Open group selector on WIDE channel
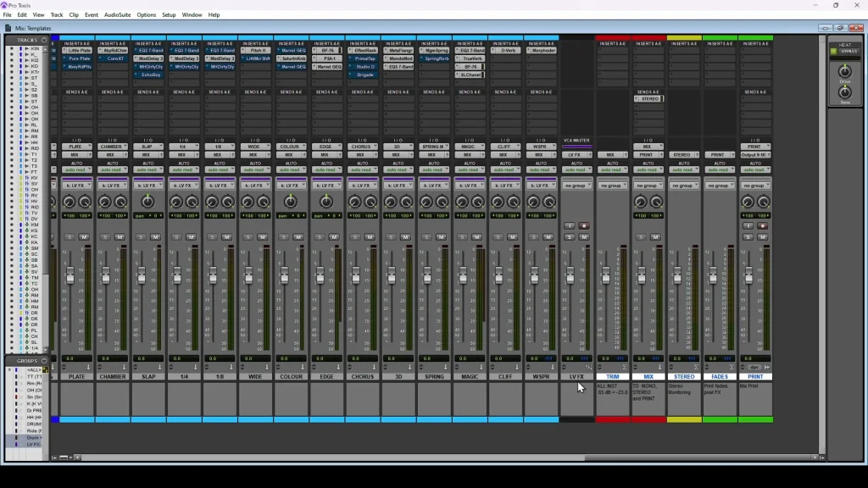This screenshot has width=868, height=488. point(256,186)
